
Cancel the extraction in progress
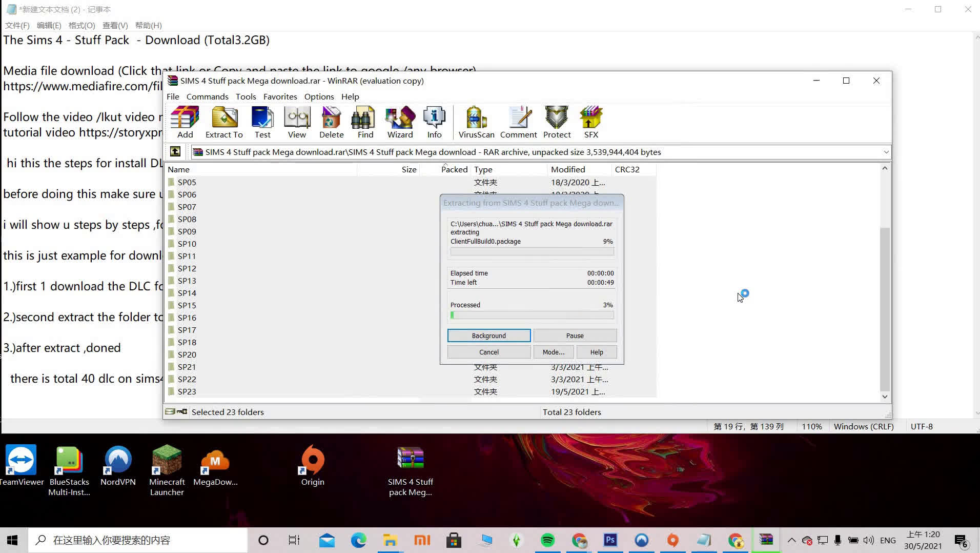point(488,352)
